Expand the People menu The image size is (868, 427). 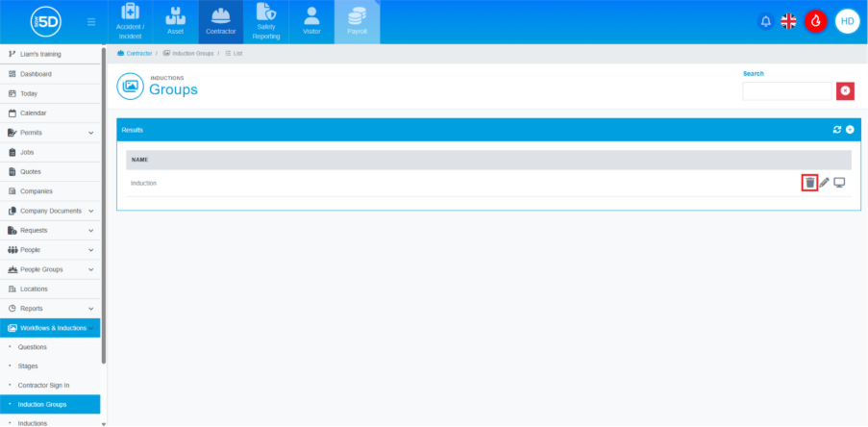pyautogui.click(x=50, y=250)
